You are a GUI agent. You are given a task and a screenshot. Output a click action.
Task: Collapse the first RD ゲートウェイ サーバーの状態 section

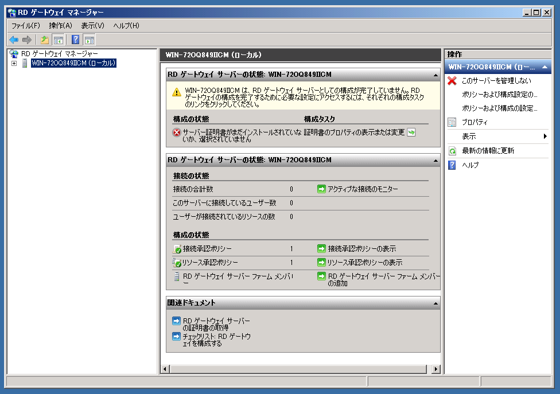pyautogui.click(x=435, y=75)
